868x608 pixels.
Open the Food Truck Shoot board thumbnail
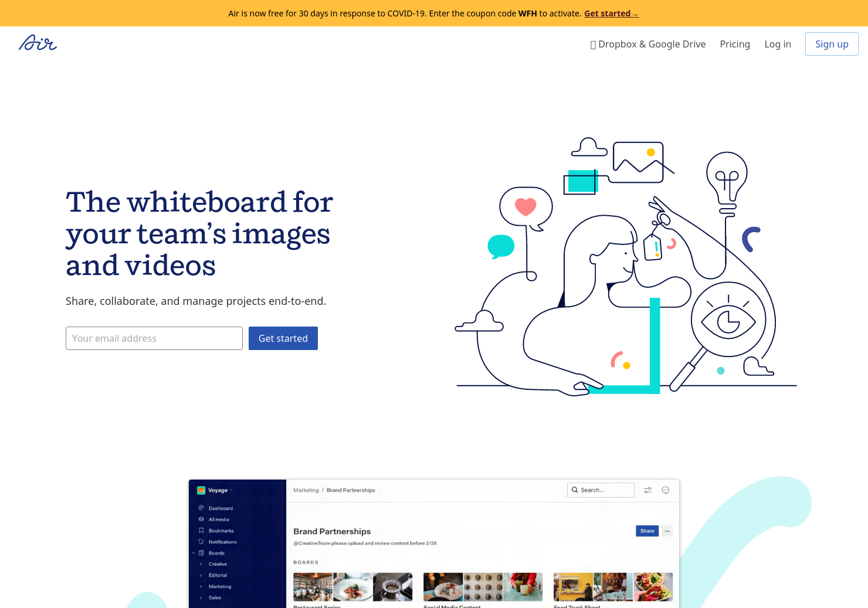point(613,587)
